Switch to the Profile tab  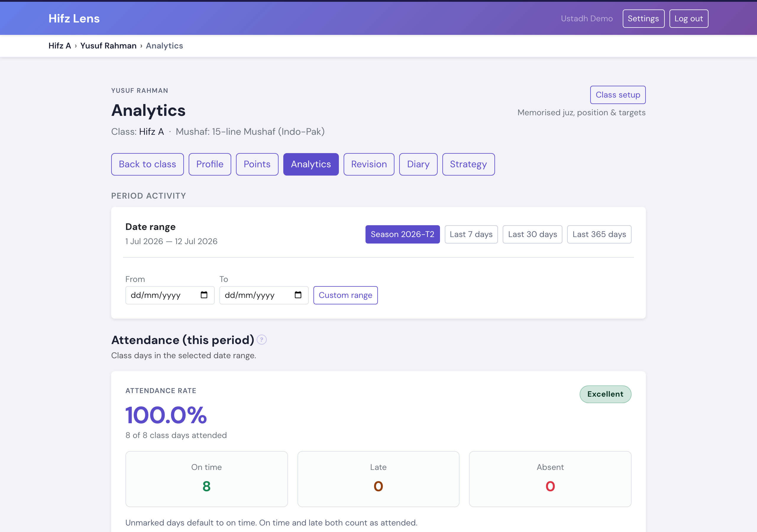click(x=210, y=164)
